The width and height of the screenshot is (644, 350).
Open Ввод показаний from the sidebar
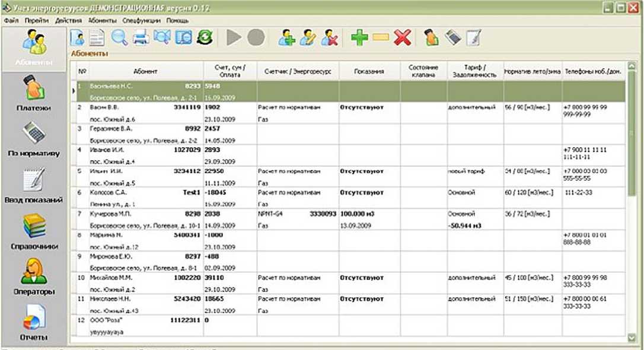(33, 185)
